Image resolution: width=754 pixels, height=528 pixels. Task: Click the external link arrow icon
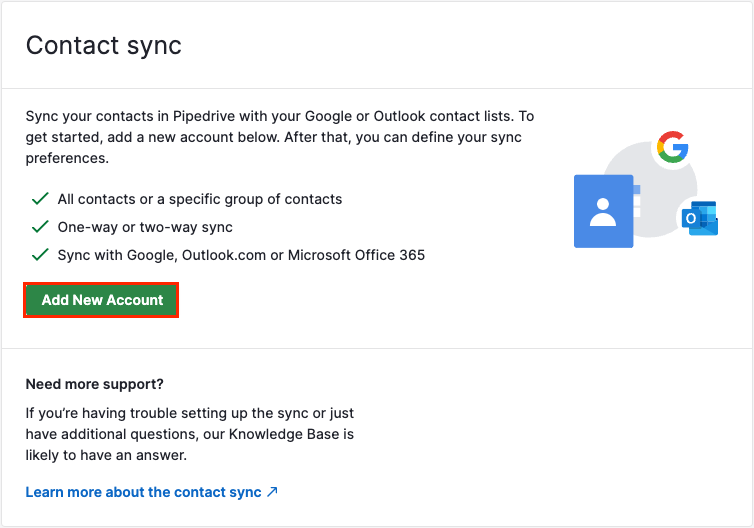pyautogui.click(x=273, y=491)
